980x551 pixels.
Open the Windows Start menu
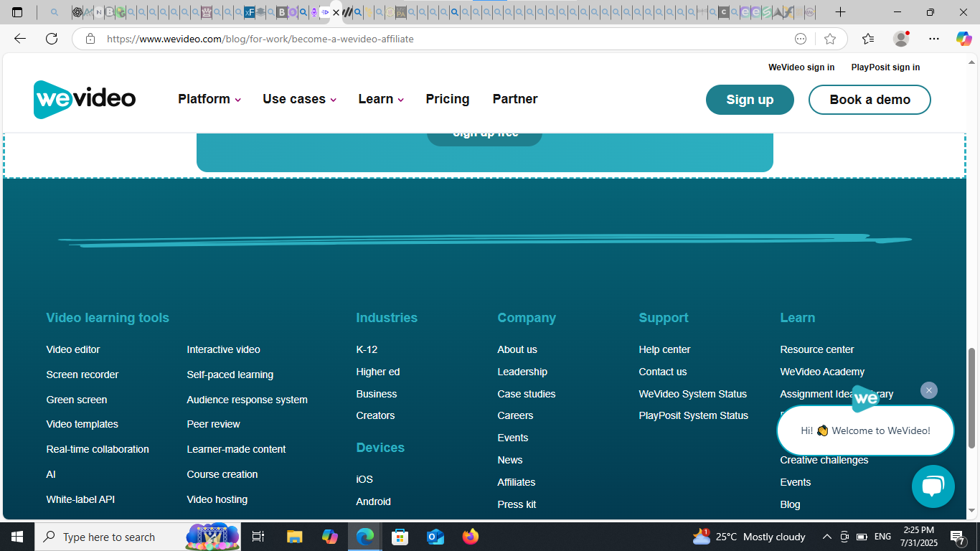point(17,537)
